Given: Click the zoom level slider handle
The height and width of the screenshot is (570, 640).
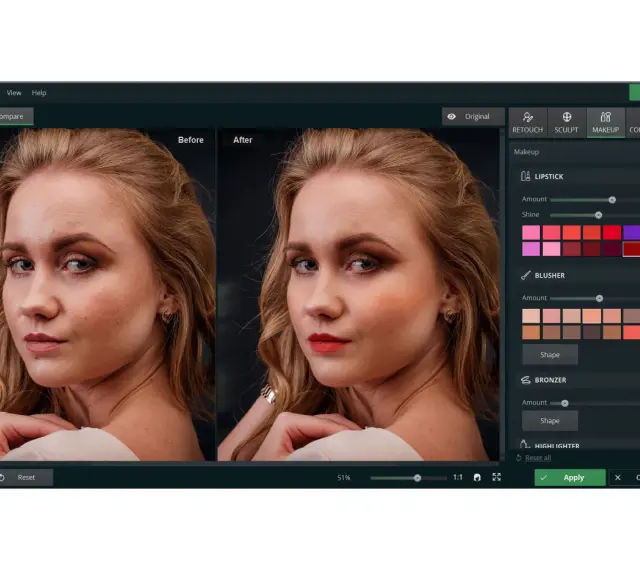Looking at the screenshot, I should tap(417, 478).
